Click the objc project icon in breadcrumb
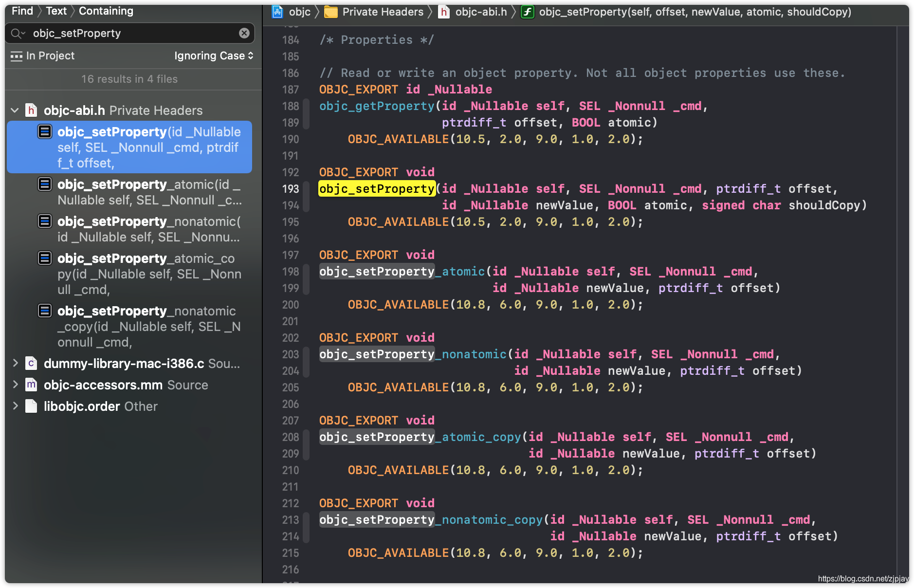Screen dimensions: 914x588 click(277, 12)
